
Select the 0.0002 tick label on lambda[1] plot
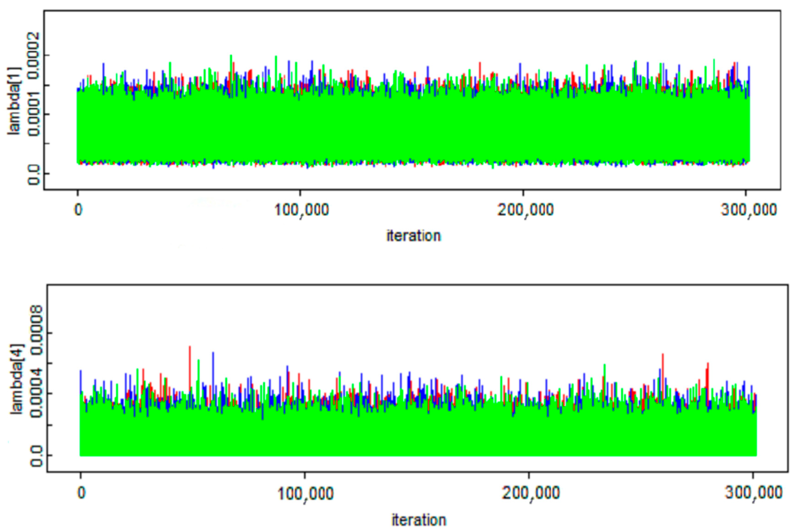click(34, 55)
